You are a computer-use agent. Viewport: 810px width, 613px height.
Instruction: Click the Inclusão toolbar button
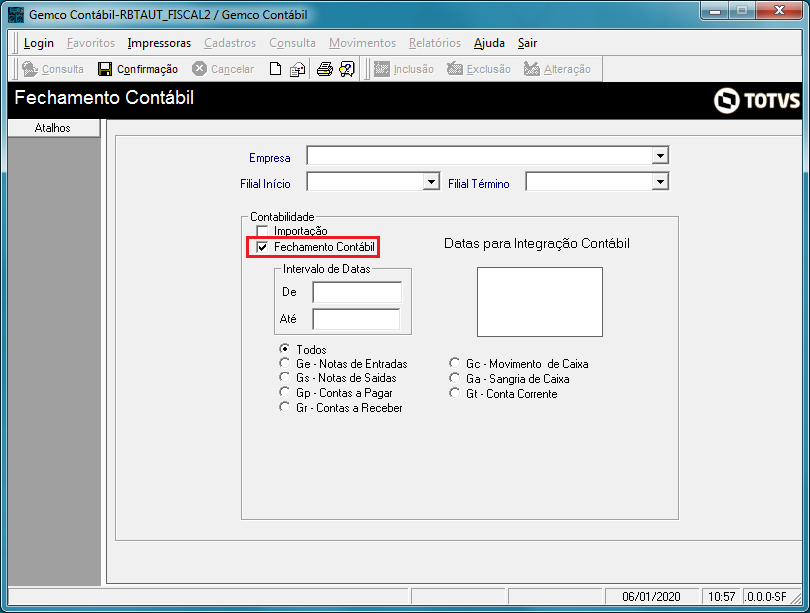point(403,69)
